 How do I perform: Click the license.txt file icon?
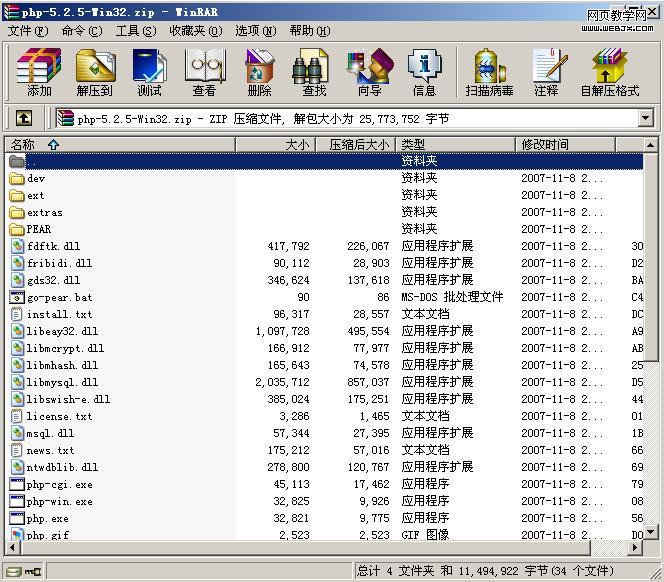[17, 416]
